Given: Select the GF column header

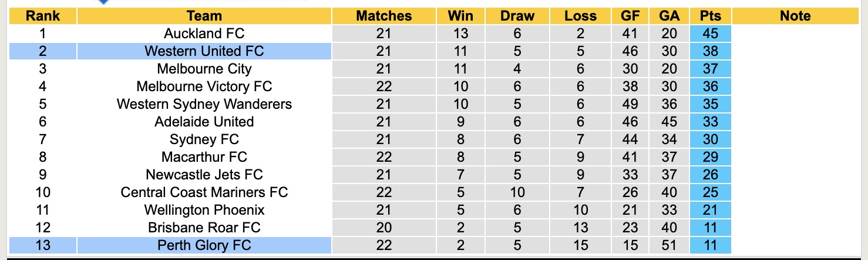Looking at the screenshot, I should click(x=630, y=16).
